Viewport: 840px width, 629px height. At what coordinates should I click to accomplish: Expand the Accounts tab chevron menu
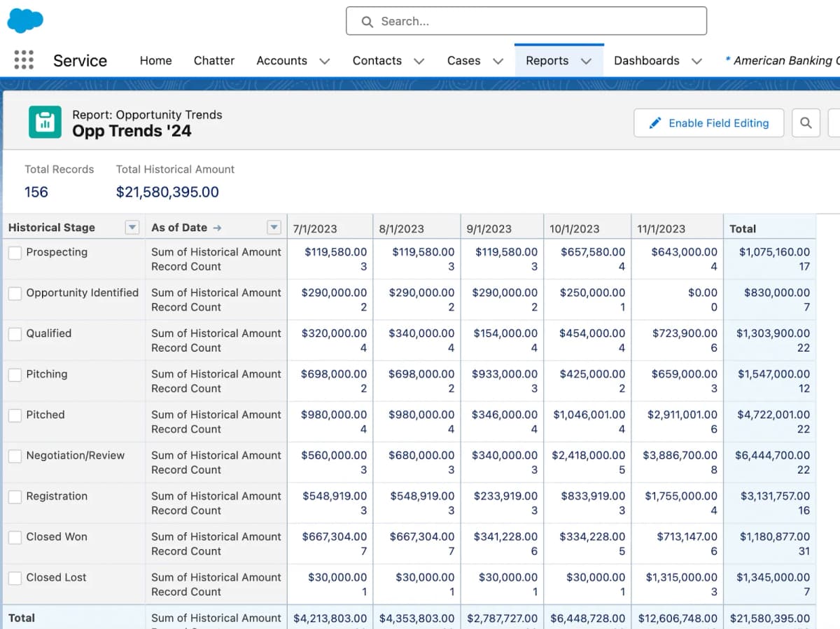(325, 61)
